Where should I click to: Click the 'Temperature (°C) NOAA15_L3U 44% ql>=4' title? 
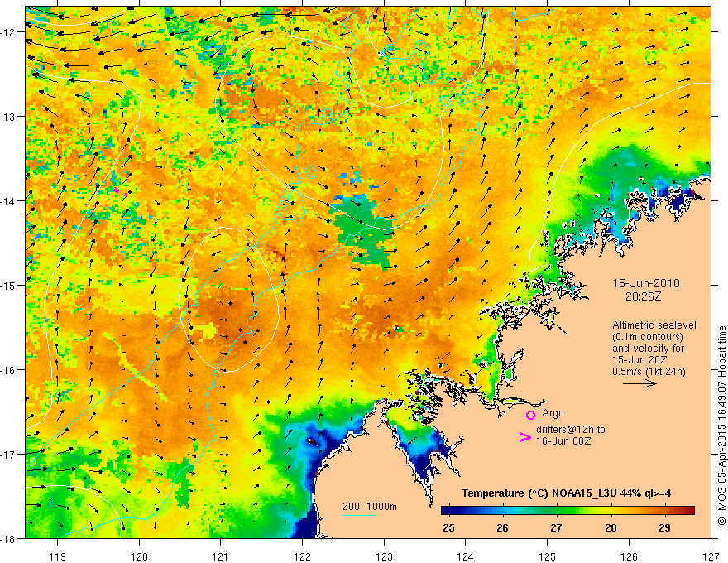(566, 493)
